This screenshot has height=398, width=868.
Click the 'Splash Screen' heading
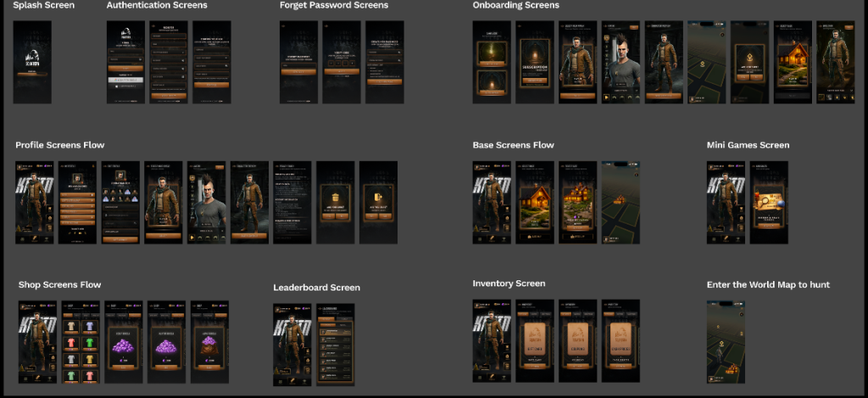44,5
